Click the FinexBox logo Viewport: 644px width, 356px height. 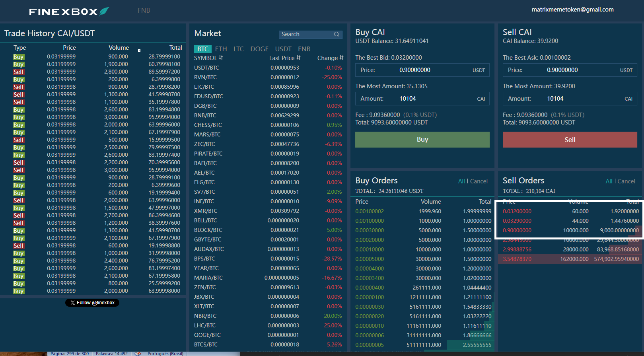[x=69, y=12]
